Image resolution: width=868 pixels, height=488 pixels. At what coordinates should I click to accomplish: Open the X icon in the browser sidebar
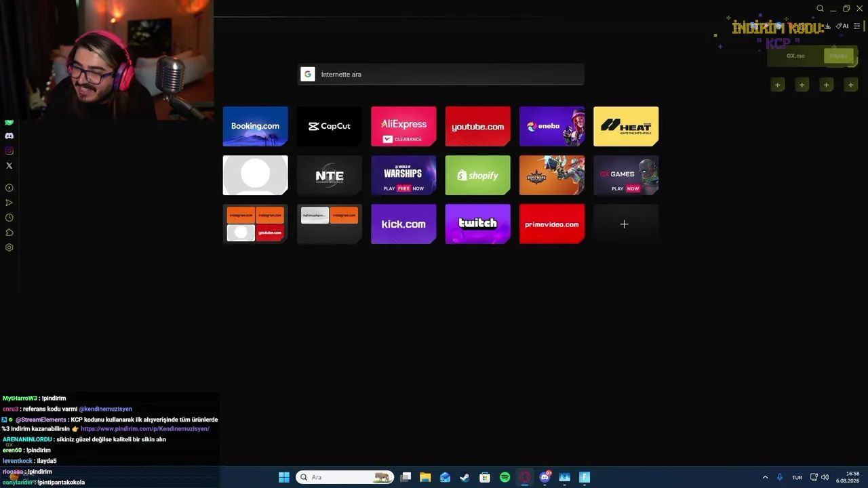(9, 165)
